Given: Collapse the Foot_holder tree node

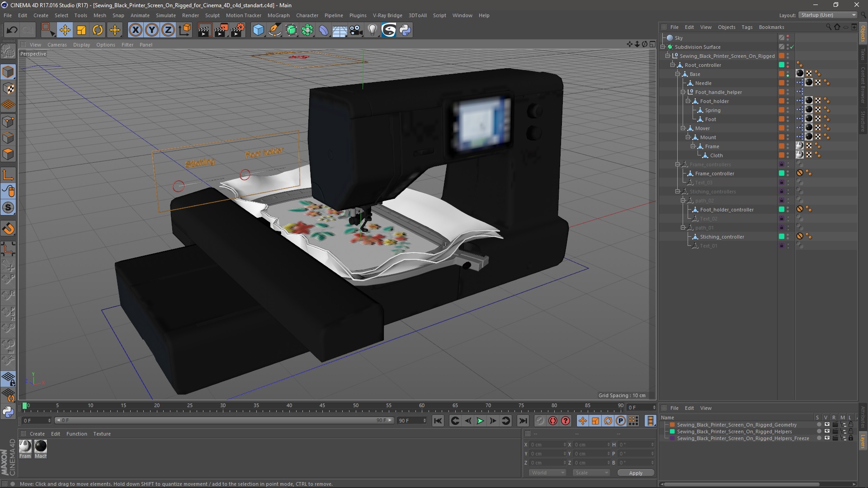Looking at the screenshot, I should (x=688, y=101).
